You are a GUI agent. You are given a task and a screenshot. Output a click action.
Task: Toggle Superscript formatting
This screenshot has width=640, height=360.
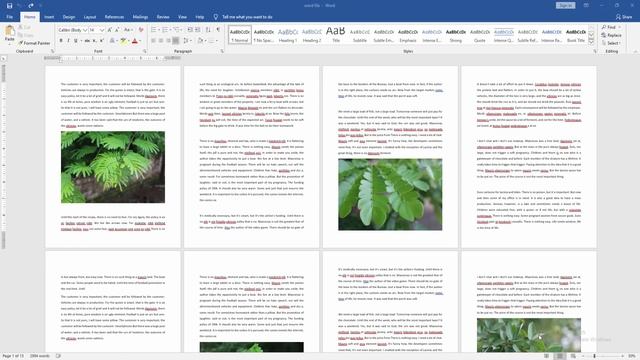(x=102, y=41)
